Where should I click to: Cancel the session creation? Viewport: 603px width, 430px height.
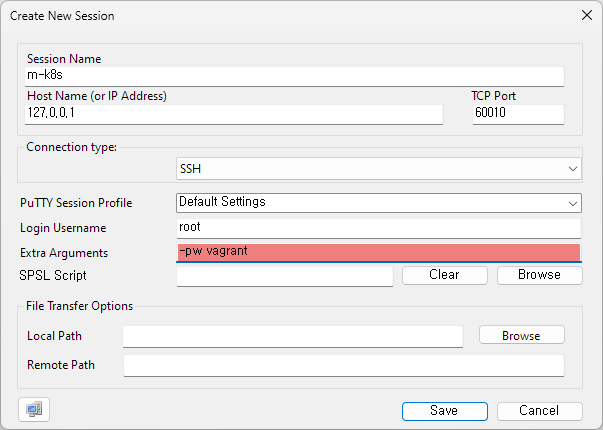click(x=540, y=411)
